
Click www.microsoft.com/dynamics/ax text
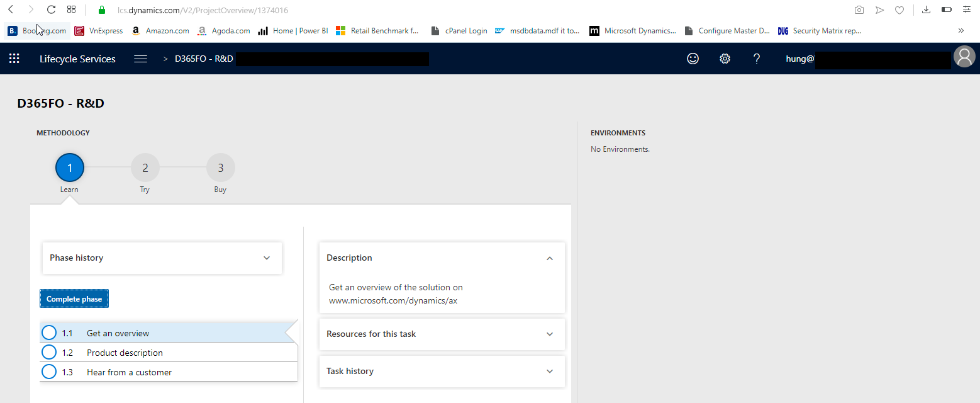[x=393, y=300]
